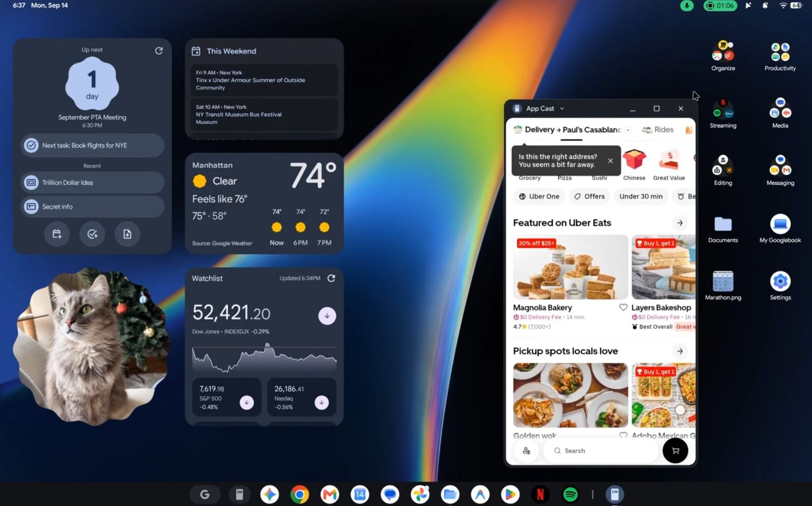
Task: Open the Uber Eats cart
Action: pos(675,451)
